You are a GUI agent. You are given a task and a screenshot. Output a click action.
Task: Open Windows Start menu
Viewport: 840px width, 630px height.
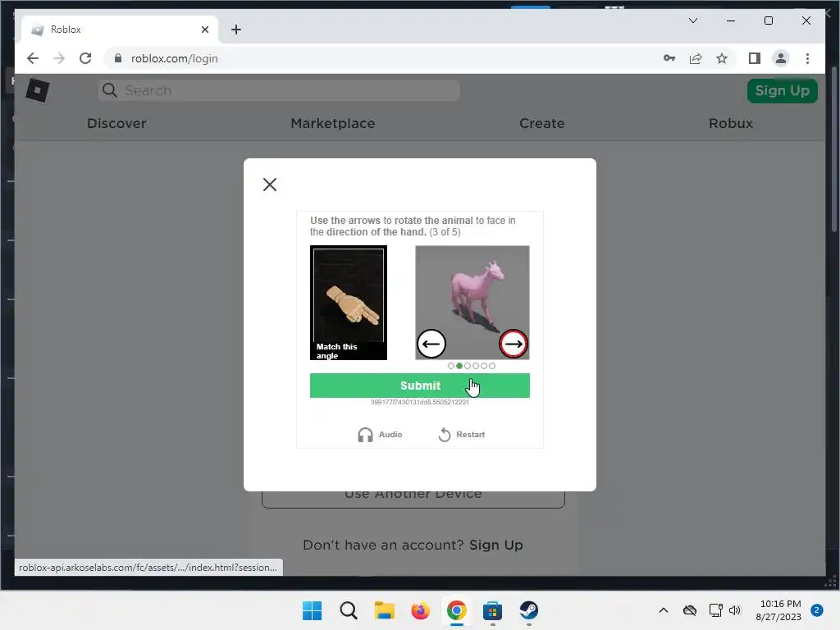[313, 610]
